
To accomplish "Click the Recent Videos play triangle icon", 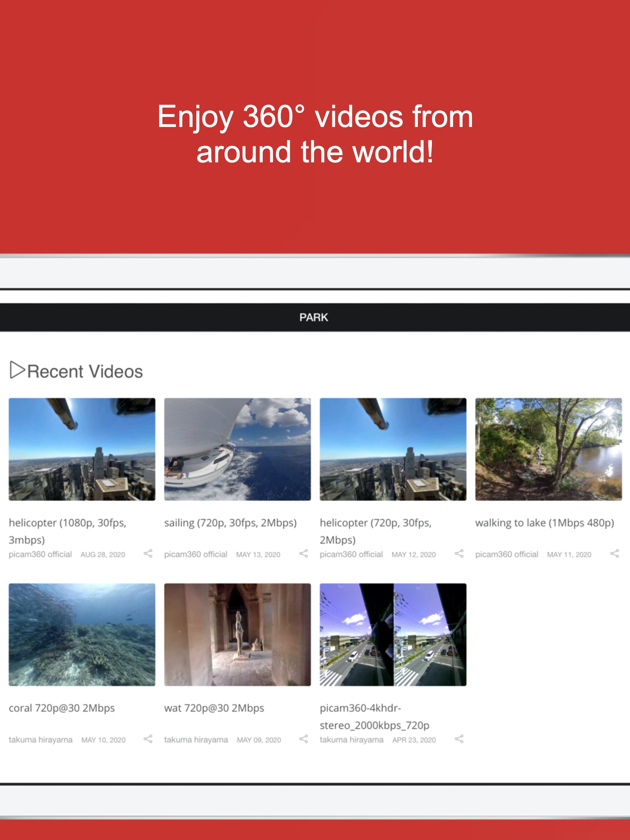I will coord(17,370).
